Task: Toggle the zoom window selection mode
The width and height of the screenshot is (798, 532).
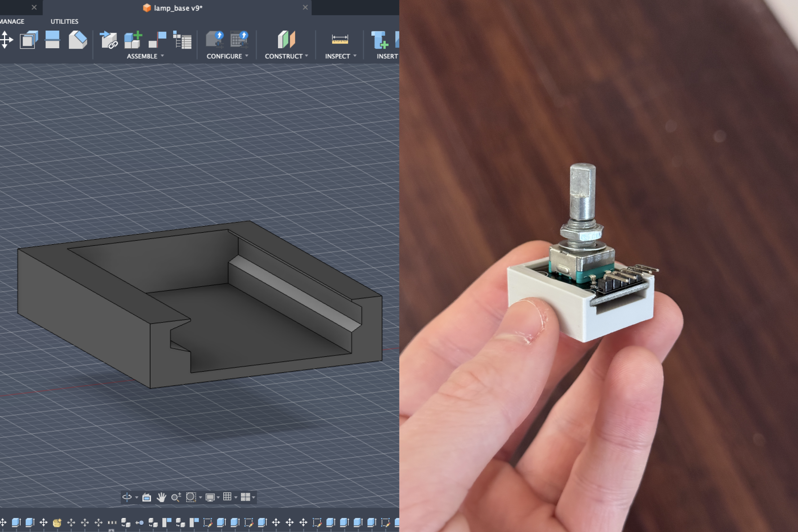Action: coord(191,497)
